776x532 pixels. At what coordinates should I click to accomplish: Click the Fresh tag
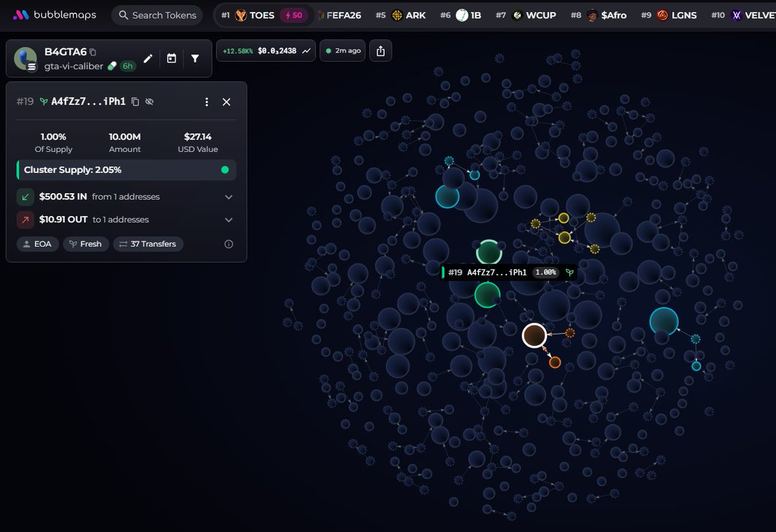[x=85, y=244]
